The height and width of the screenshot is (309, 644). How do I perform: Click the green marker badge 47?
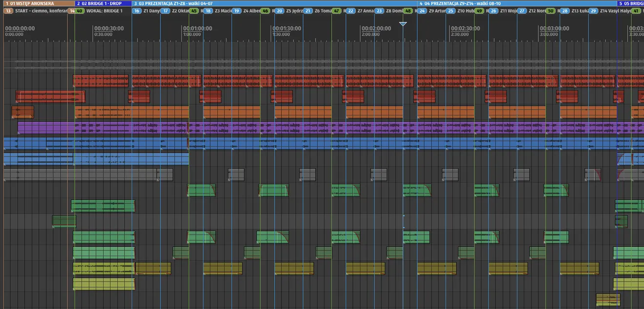click(336, 11)
